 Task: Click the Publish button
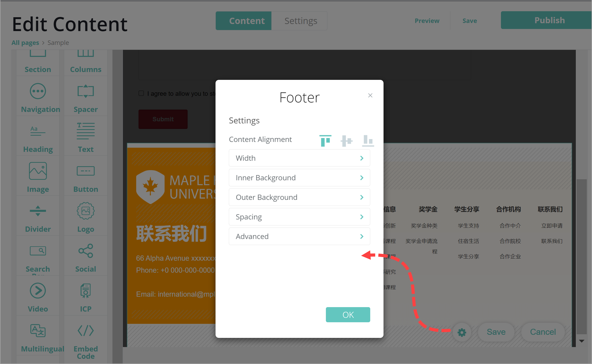(549, 20)
